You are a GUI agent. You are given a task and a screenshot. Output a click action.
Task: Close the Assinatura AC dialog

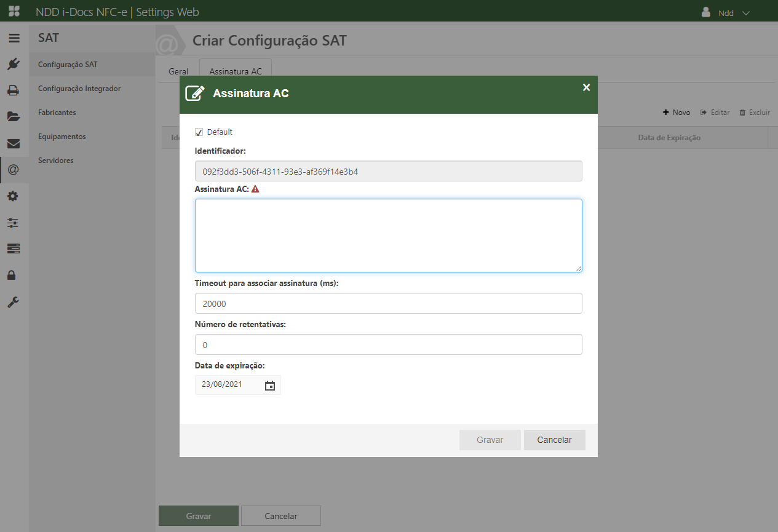[586, 87]
